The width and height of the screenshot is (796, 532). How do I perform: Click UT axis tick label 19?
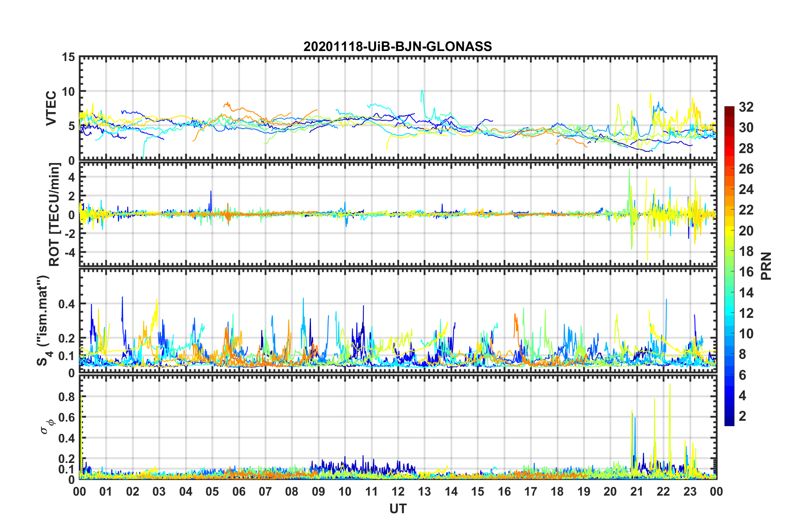584,491
